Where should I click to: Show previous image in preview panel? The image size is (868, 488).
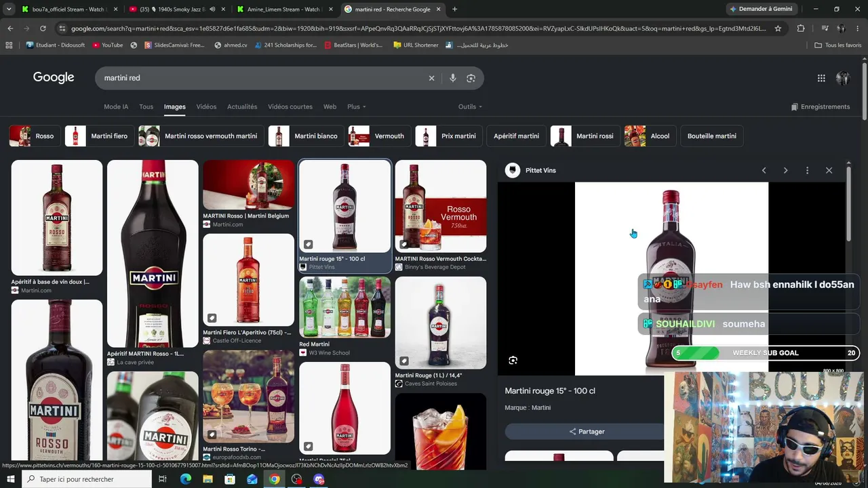764,170
